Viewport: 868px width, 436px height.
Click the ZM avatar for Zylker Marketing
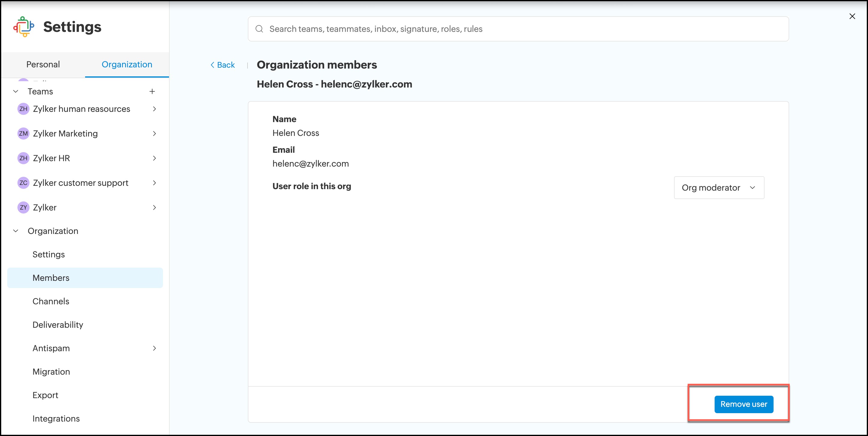pyautogui.click(x=23, y=134)
